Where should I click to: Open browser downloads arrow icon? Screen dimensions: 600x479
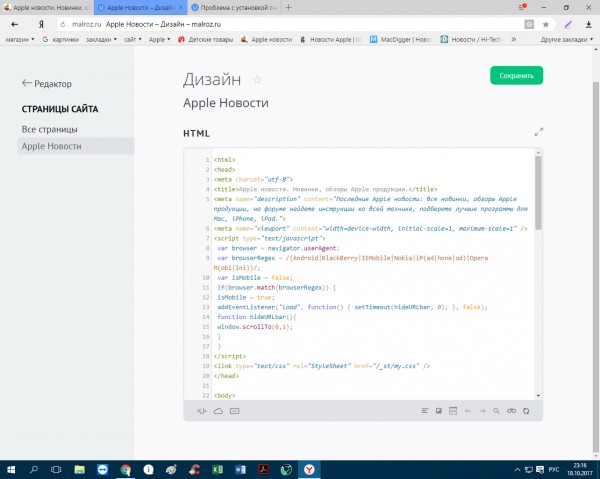pos(589,24)
